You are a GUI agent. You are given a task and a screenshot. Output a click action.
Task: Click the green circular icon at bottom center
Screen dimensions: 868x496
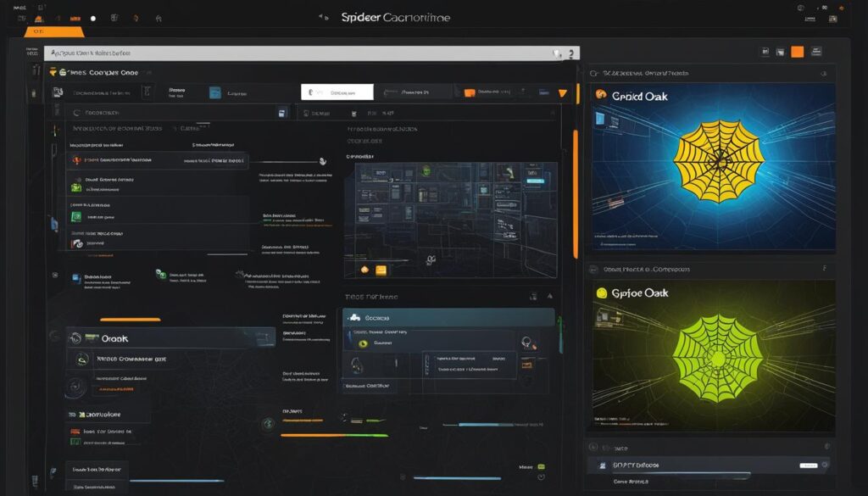coord(269,424)
